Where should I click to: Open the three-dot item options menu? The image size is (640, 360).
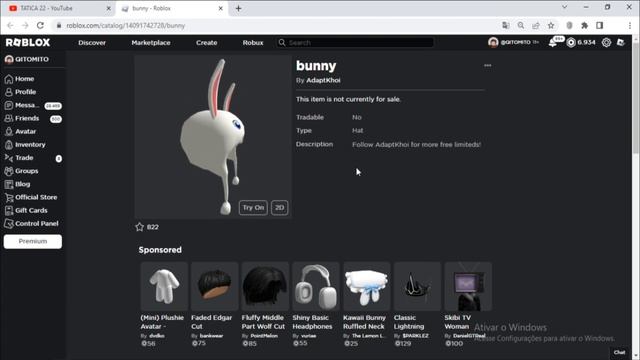[487, 65]
